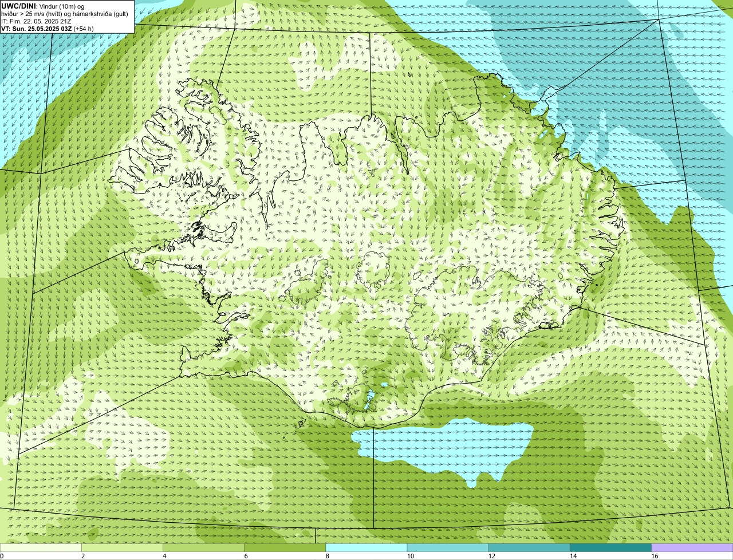Click the 6–8 m/s darker green legend swatch
733x560 pixels.
tap(285, 548)
